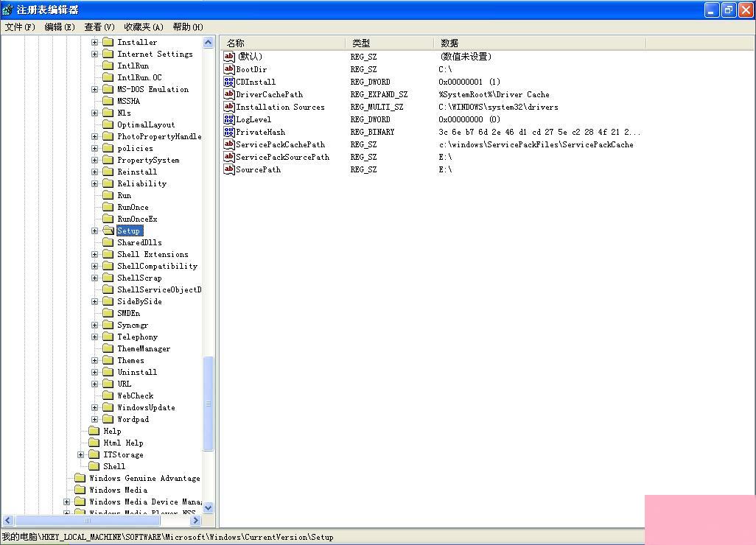
Task: Click the tree horizontal scroll left arrow
Action: [7, 521]
